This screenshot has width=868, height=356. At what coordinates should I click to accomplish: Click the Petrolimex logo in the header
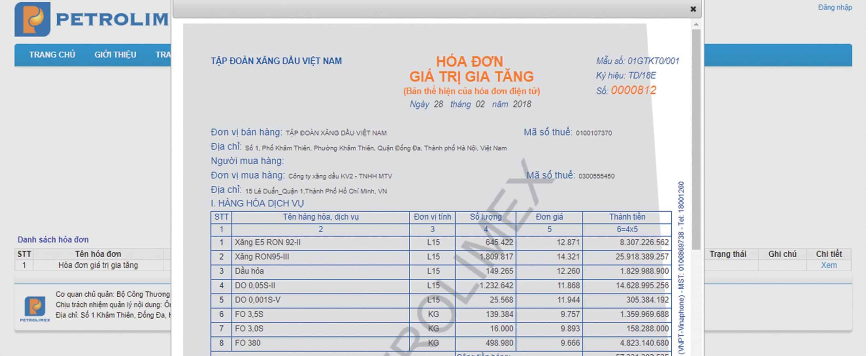point(92,19)
